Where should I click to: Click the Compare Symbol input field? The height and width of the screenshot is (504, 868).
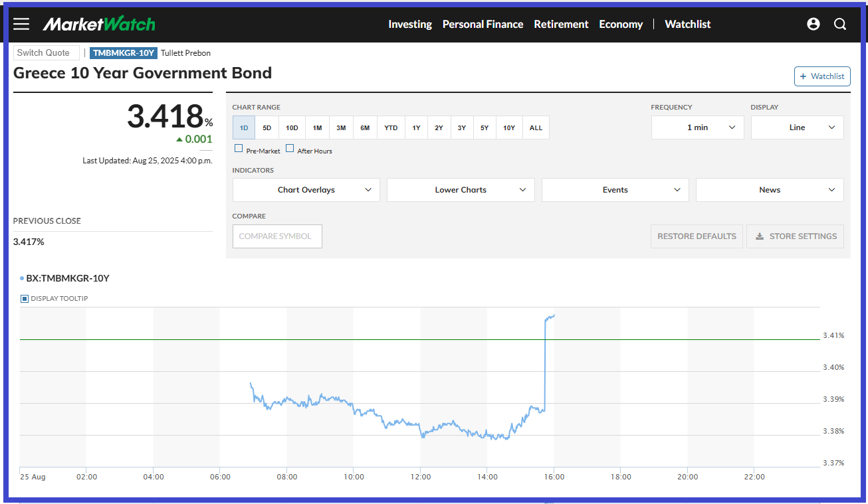(277, 236)
